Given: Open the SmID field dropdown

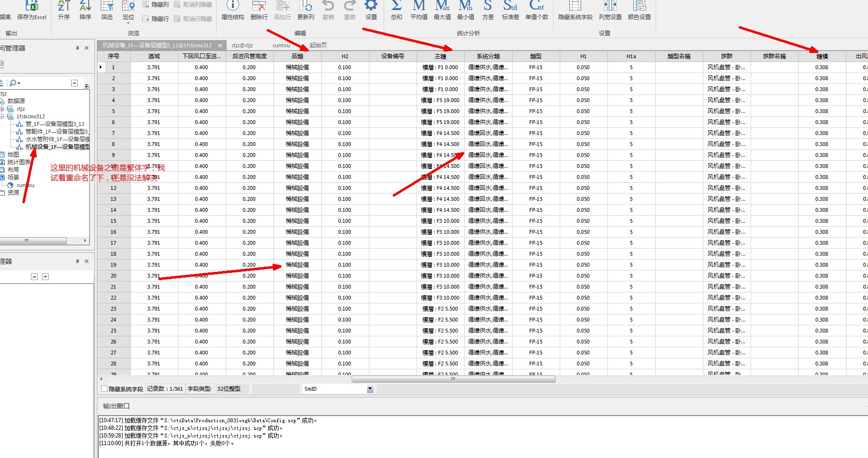Looking at the screenshot, I should (x=370, y=389).
